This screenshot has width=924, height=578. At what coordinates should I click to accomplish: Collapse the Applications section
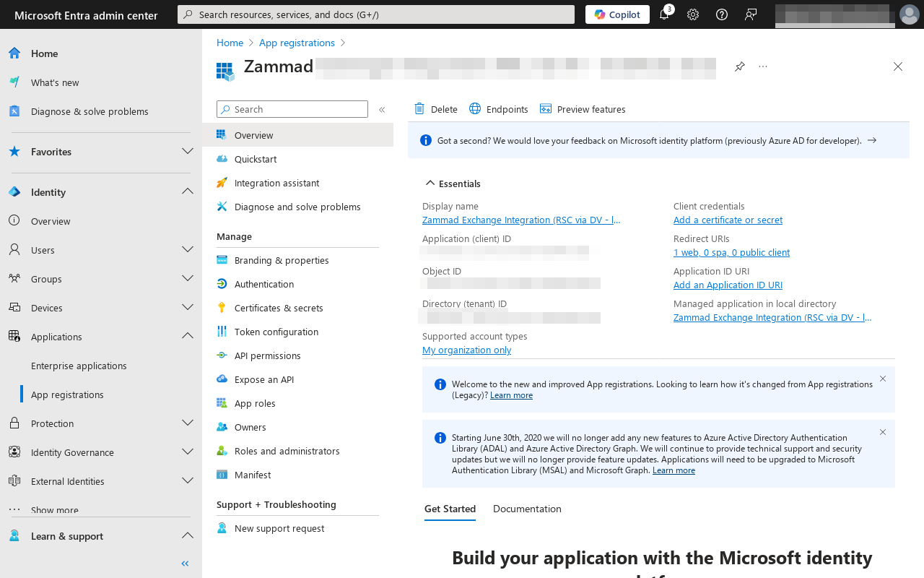coord(188,336)
